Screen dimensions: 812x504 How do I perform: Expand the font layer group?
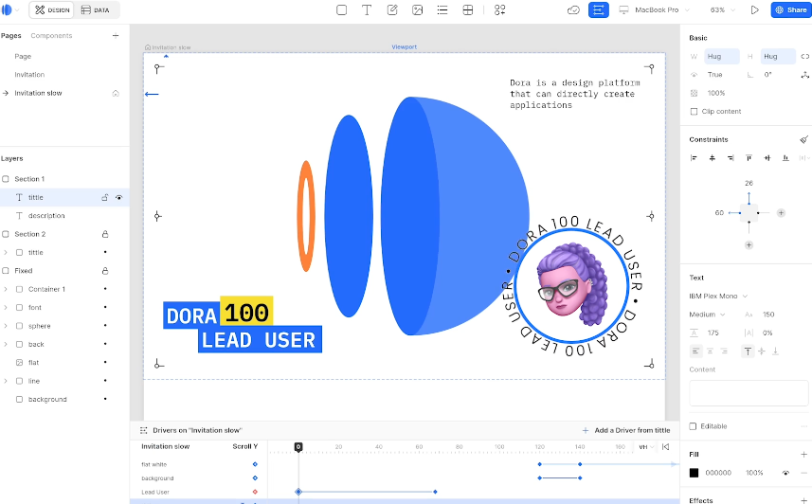[6, 308]
